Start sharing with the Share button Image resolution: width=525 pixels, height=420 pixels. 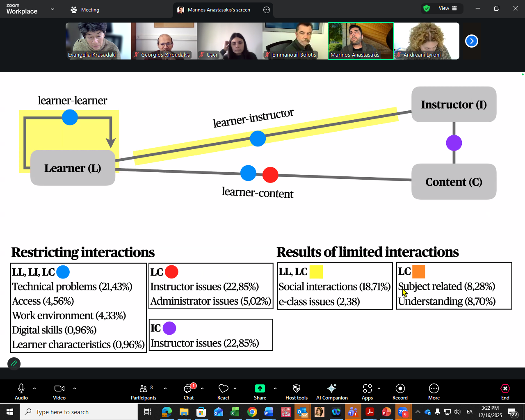(260, 392)
